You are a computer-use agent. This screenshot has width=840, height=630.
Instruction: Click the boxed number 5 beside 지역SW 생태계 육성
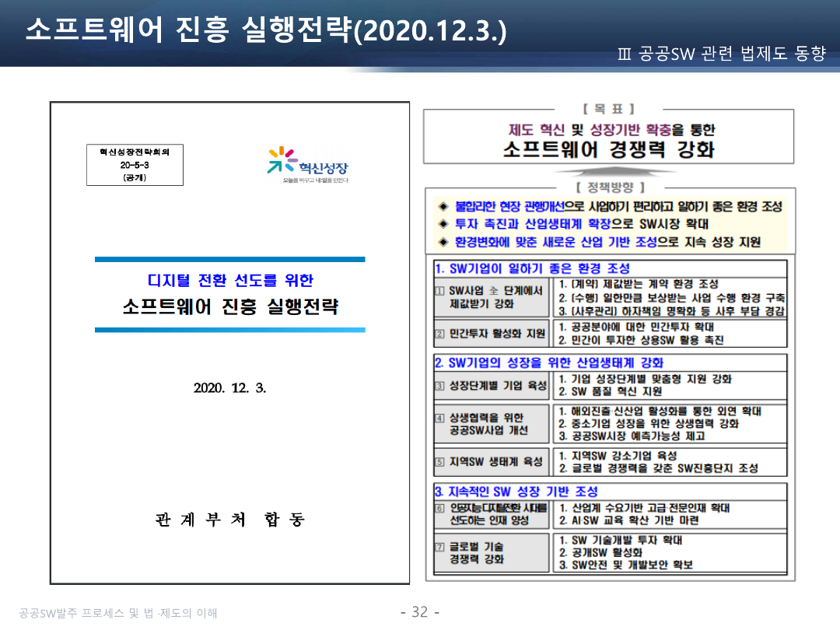point(439,461)
